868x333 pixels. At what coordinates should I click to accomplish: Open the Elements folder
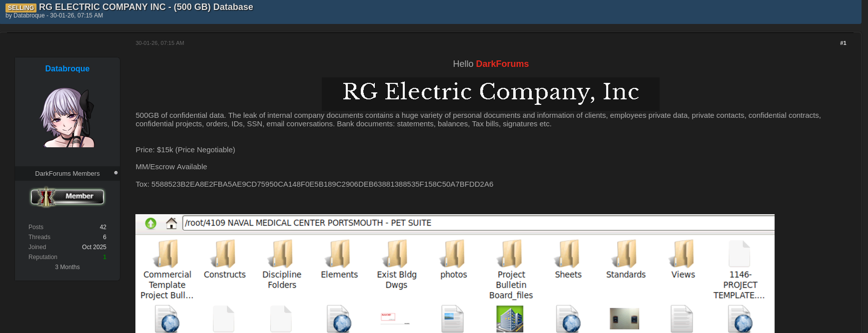339,259
